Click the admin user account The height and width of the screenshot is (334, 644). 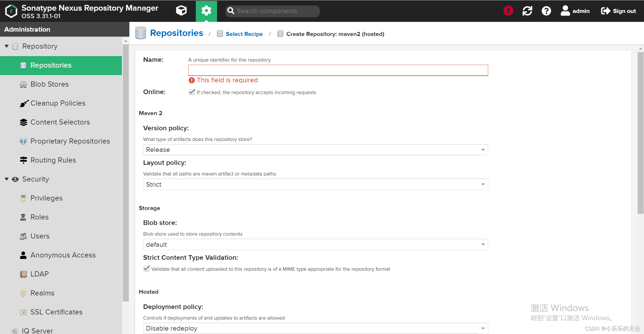tap(575, 11)
